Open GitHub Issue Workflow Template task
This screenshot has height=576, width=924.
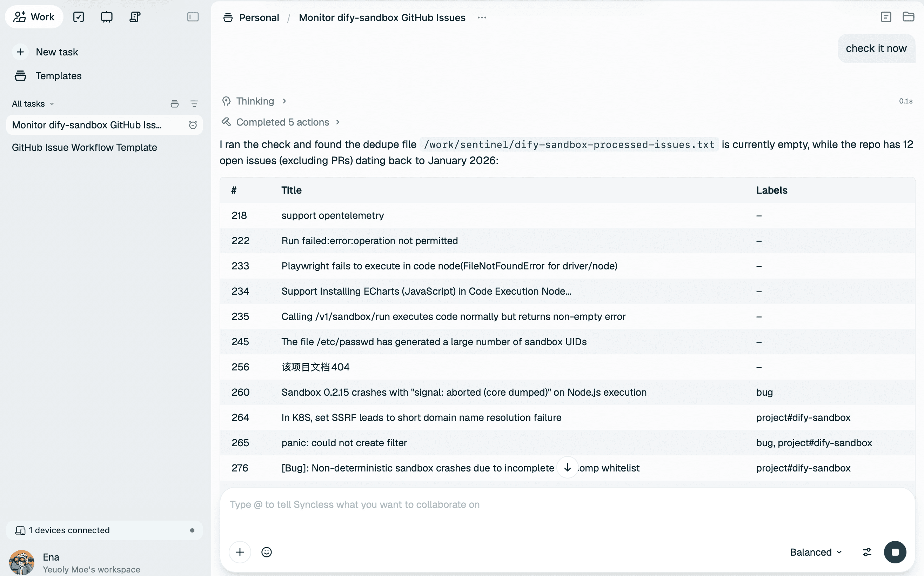[x=85, y=147]
